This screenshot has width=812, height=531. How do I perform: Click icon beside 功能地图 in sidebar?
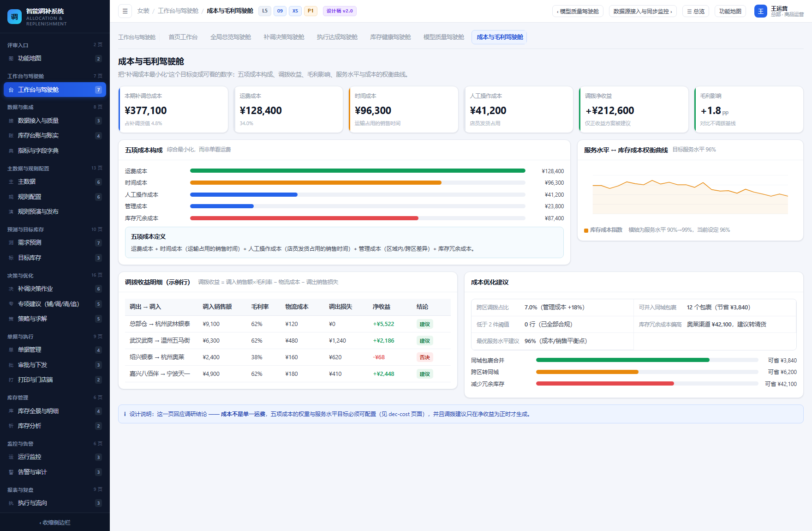click(x=11, y=58)
